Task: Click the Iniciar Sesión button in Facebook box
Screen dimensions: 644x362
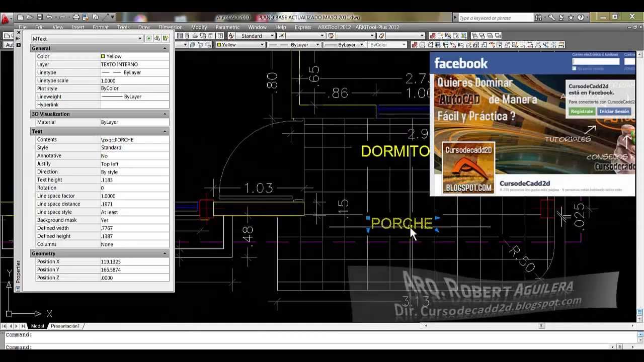Action: pyautogui.click(x=614, y=111)
